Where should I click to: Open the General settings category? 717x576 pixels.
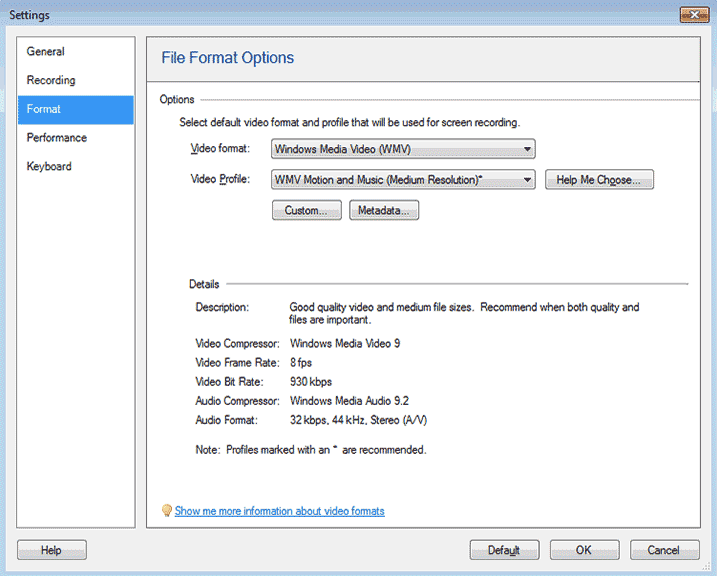click(75, 52)
